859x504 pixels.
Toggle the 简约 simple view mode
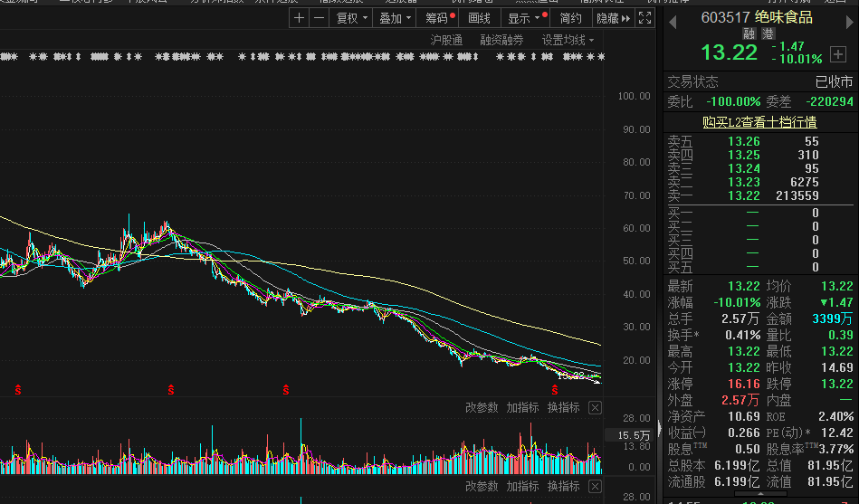(x=570, y=18)
